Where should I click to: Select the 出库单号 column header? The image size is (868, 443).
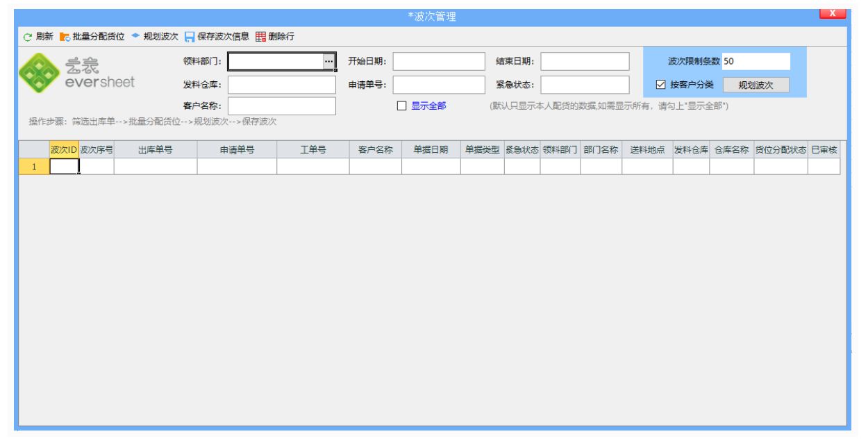156,149
